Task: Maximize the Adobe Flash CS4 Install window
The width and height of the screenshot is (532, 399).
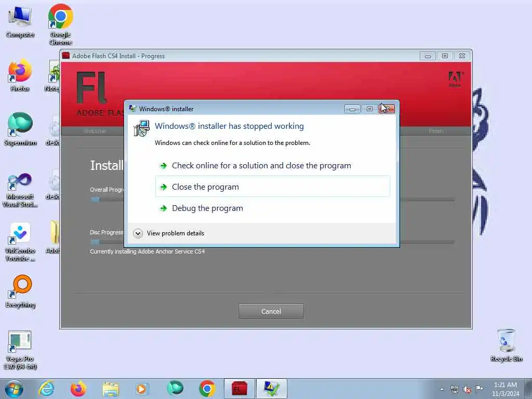Action: [x=445, y=56]
